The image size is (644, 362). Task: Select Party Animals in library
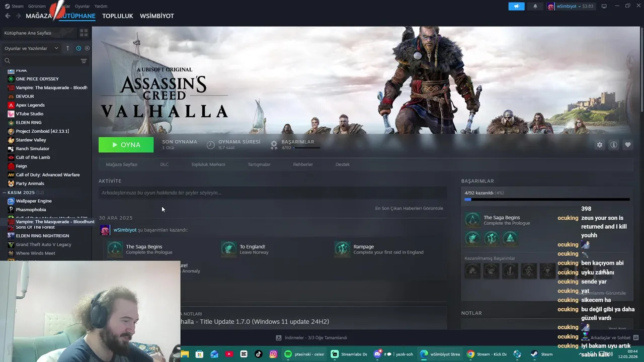click(x=30, y=184)
